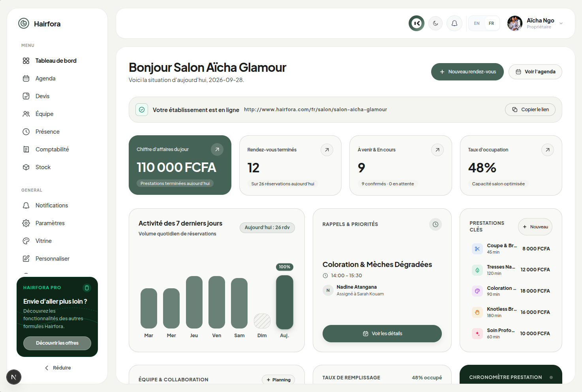
Task: Switch language to EN
Action: 477,23
